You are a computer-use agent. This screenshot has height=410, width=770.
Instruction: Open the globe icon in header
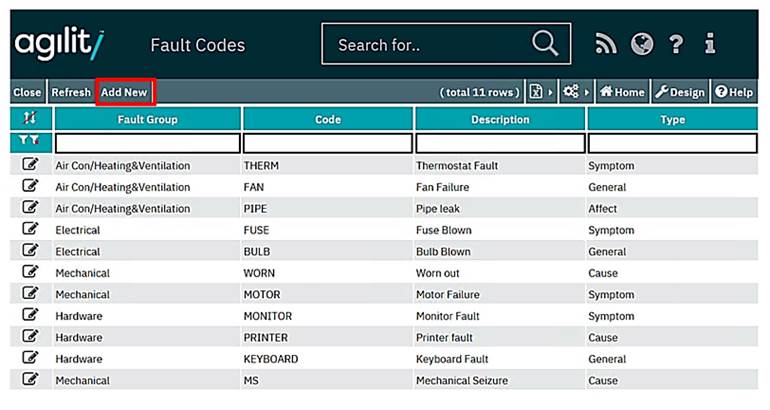click(642, 44)
